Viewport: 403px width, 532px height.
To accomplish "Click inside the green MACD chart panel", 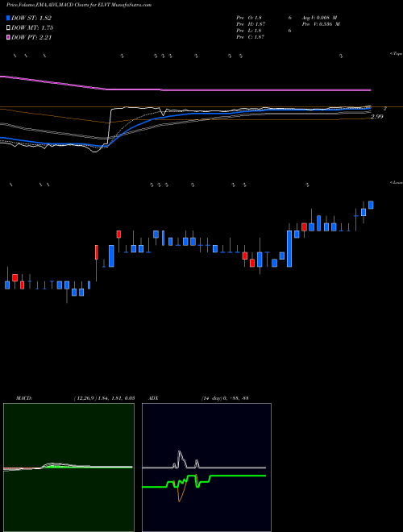I will pos(69,468).
